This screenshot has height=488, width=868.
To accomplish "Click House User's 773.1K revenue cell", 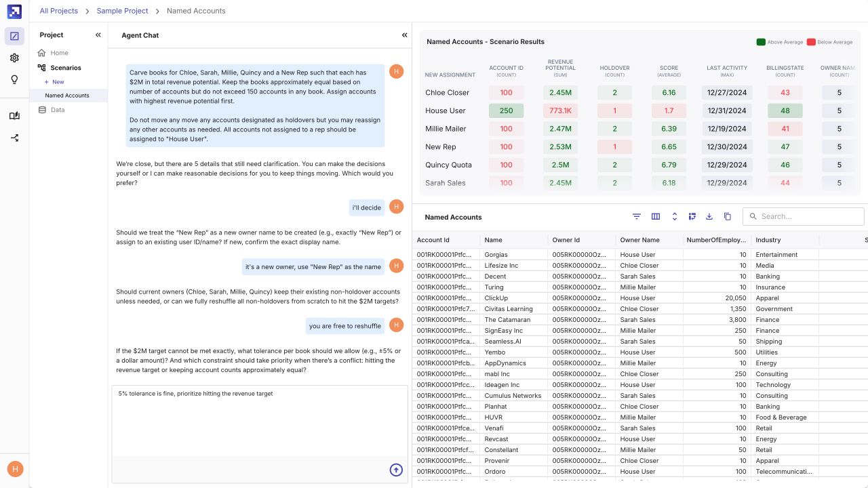I will point(560,110).
